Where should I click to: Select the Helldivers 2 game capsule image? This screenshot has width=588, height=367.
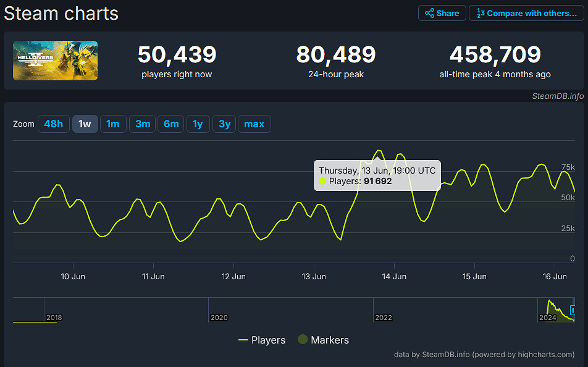click(x=55, y=60)
